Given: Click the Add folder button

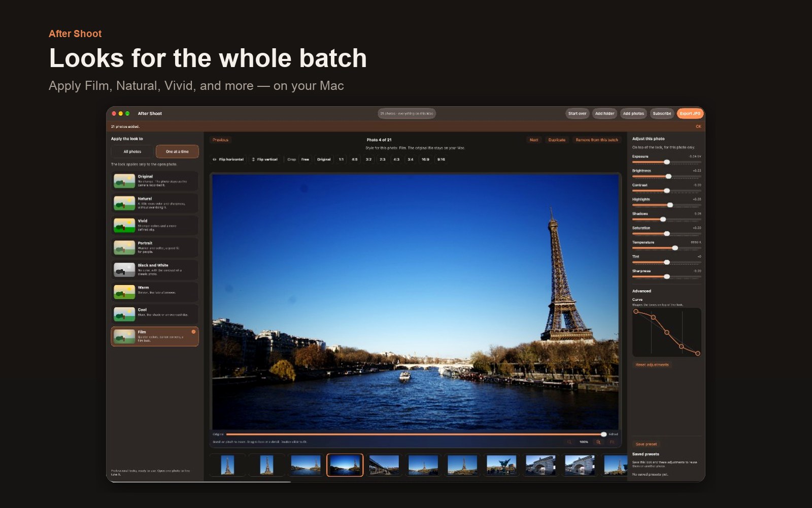Looking at the screenshot, I should tap(604, 114).
